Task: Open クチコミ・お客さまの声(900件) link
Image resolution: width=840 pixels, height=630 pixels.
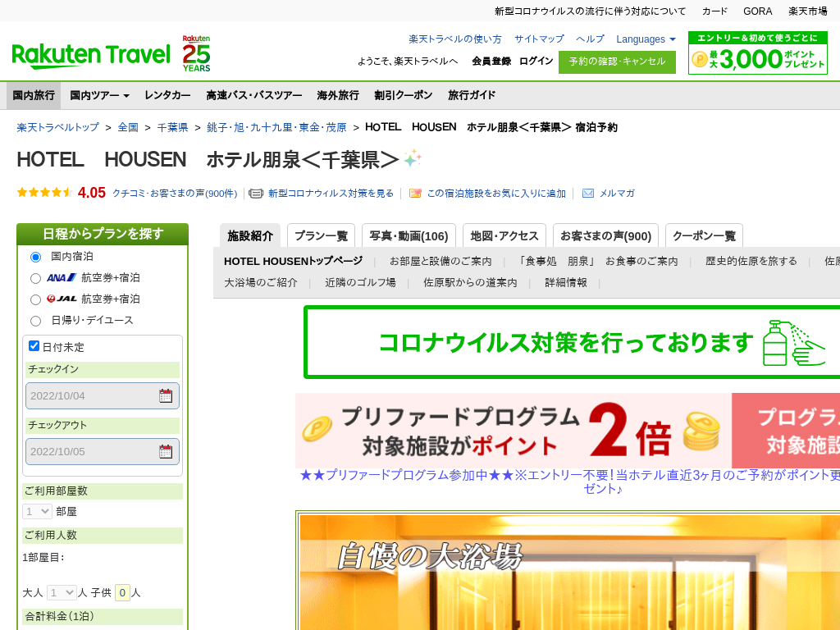Action: click(175, 194)
